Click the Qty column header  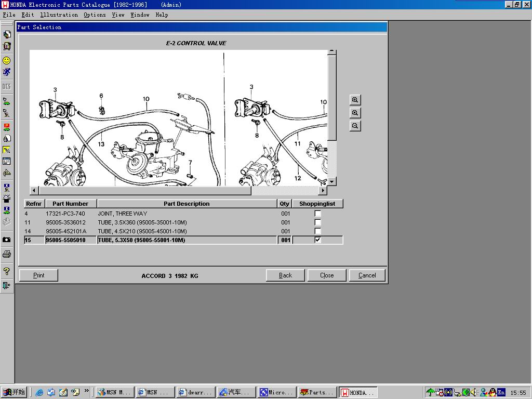point(284,204)
